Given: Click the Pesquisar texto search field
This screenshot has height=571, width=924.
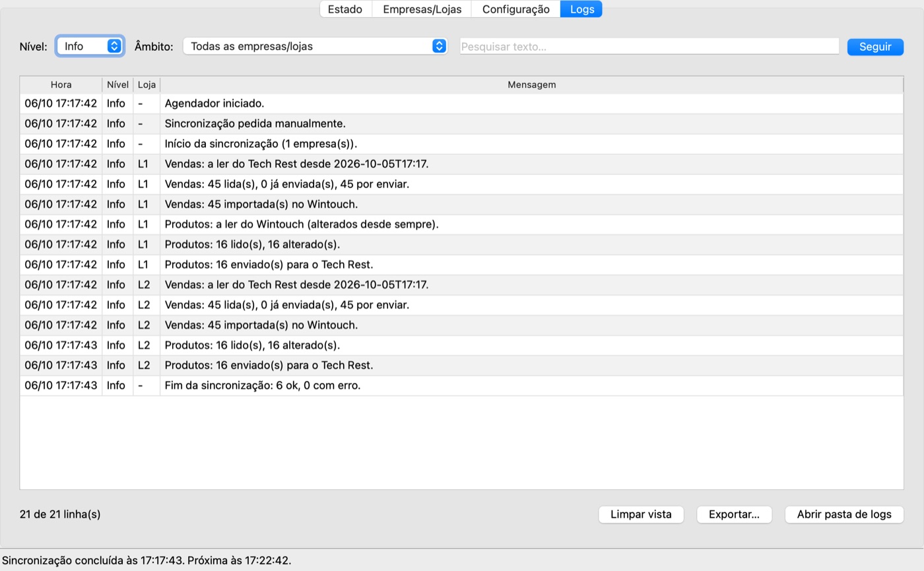Looking at the screenshot, I should click(649, 46).
